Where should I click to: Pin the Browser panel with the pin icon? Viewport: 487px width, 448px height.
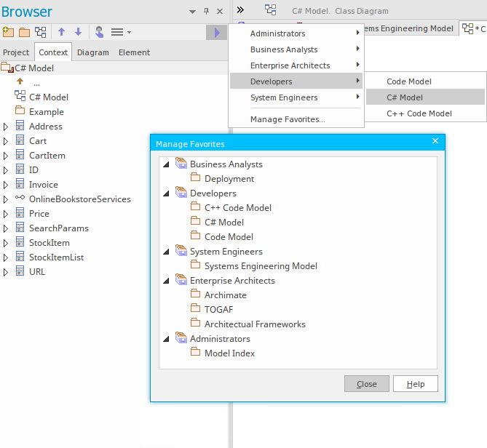206,12
